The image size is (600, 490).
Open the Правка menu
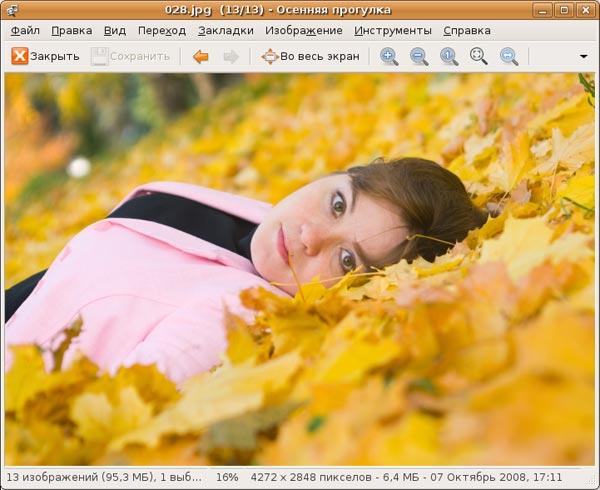point(72,31)
